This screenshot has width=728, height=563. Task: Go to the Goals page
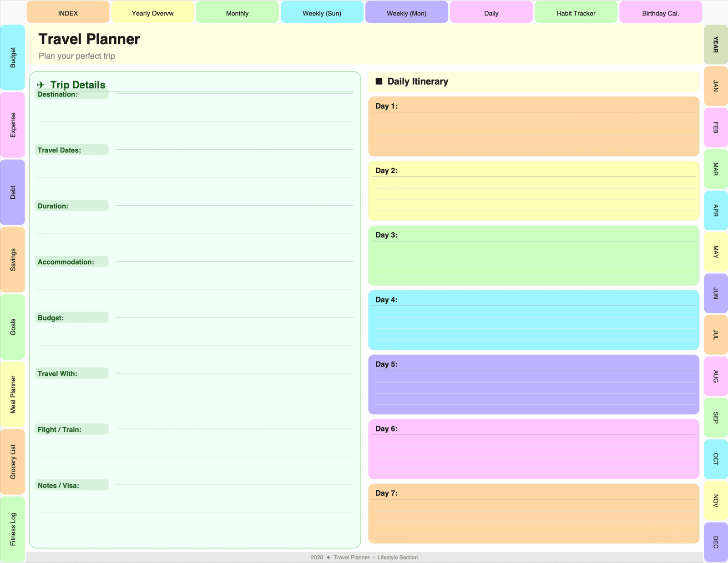pyautogui.click(x=12, y=328)
